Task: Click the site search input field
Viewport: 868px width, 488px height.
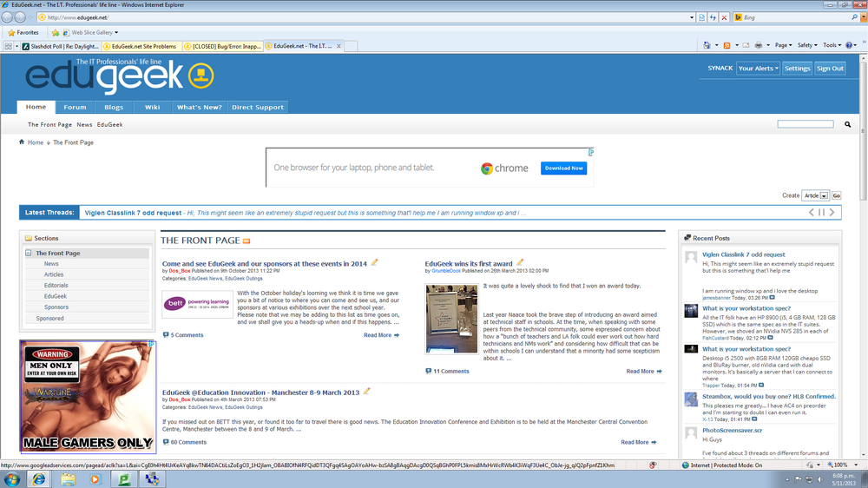Action: click(805, 124)
